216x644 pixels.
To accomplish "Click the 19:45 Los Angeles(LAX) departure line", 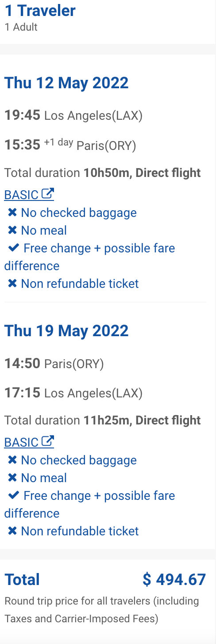I will [73, 116].
